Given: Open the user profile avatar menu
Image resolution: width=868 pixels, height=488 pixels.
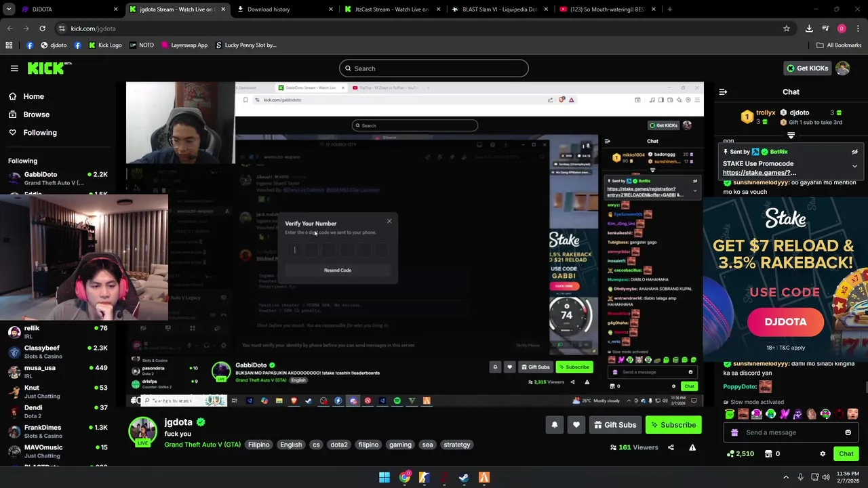Looking at the screenshot, I should click(842, 68).
